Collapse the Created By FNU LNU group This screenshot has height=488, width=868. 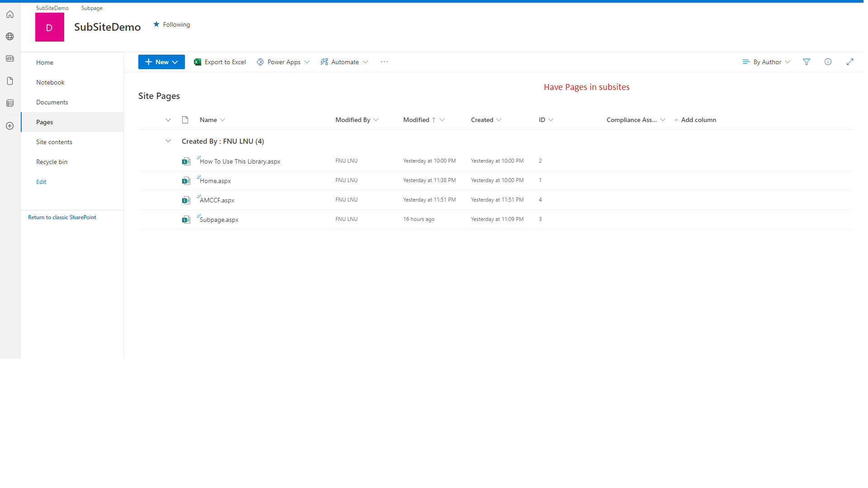tap(168, 141)
